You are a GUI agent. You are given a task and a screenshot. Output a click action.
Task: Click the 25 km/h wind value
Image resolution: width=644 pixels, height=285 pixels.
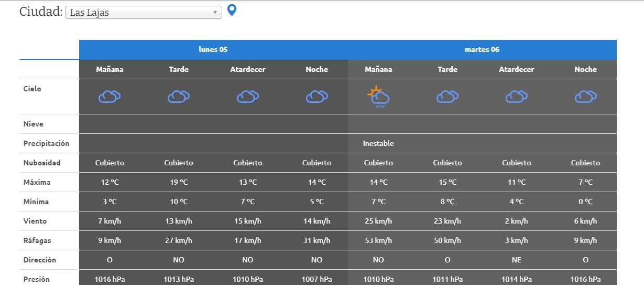click(378, 221)
